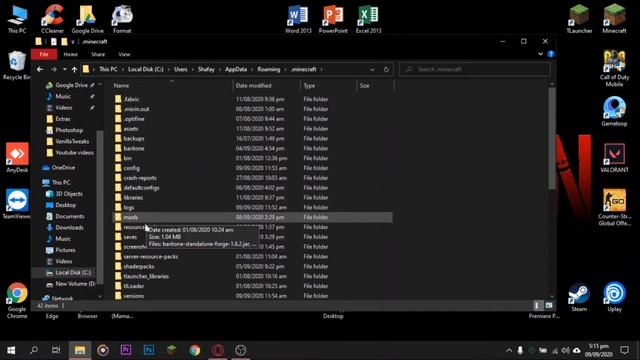The image size is (640, 360).
Task: Click file list vertical scrollbar
Action: pyautogui.click(x=552, y=139)
